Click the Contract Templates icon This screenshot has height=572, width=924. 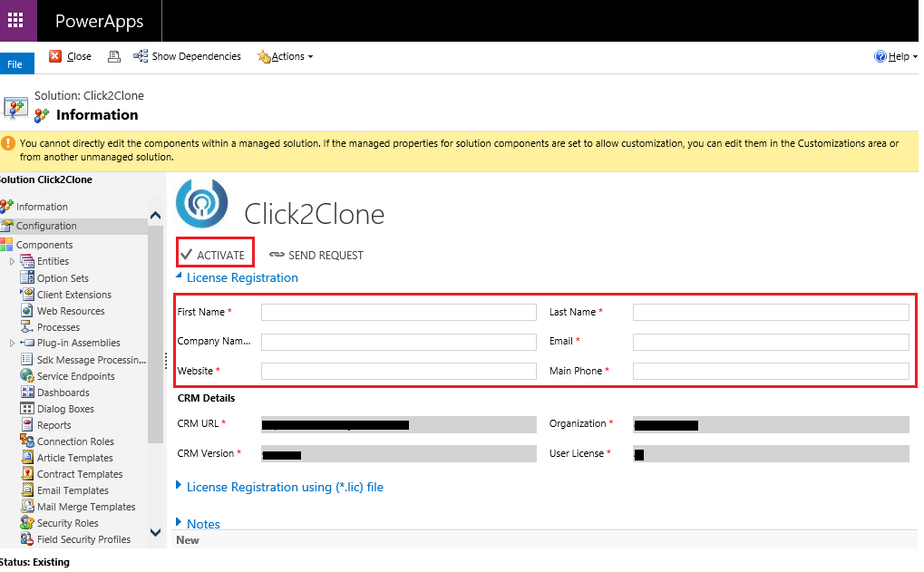coord(27,473)
